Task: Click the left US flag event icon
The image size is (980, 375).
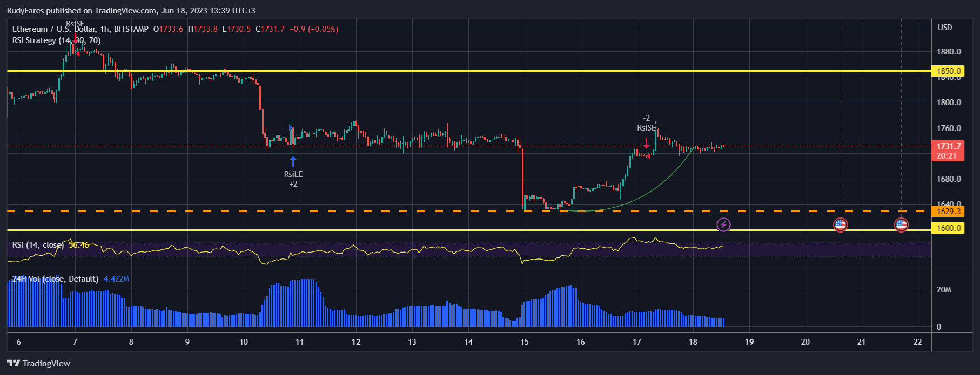Action: [840, 224]
